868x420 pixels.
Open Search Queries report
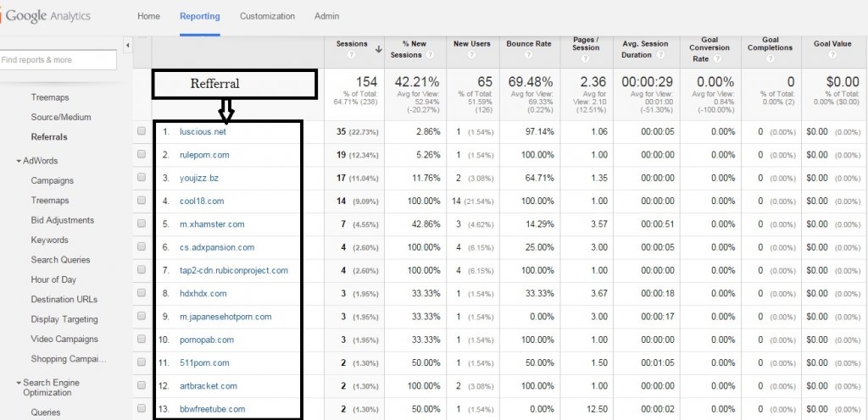[60, 260]
